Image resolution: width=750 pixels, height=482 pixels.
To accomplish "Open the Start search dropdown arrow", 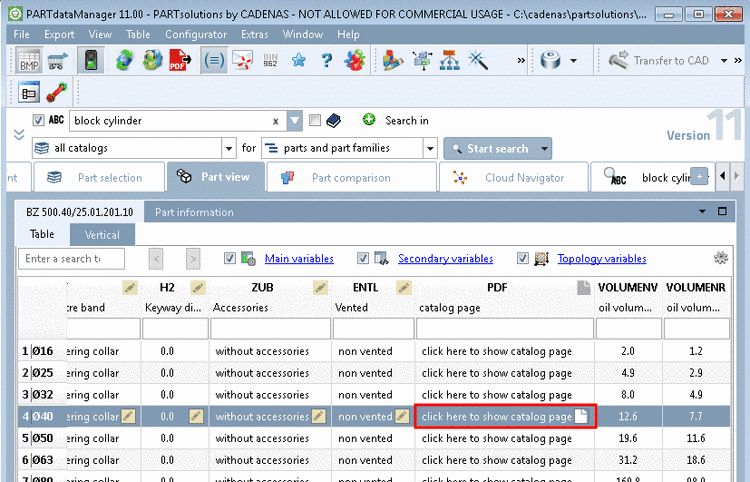I will 544,149.
